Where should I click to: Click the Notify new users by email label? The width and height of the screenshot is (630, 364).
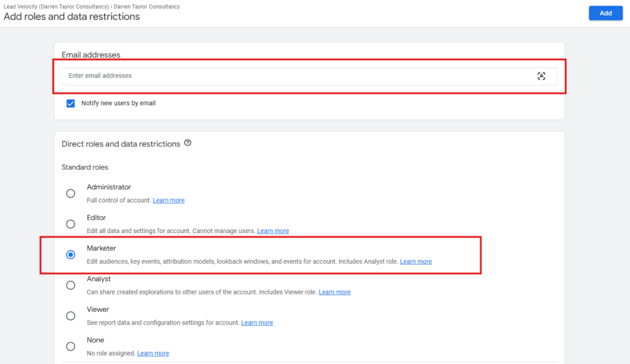[118, 103]
